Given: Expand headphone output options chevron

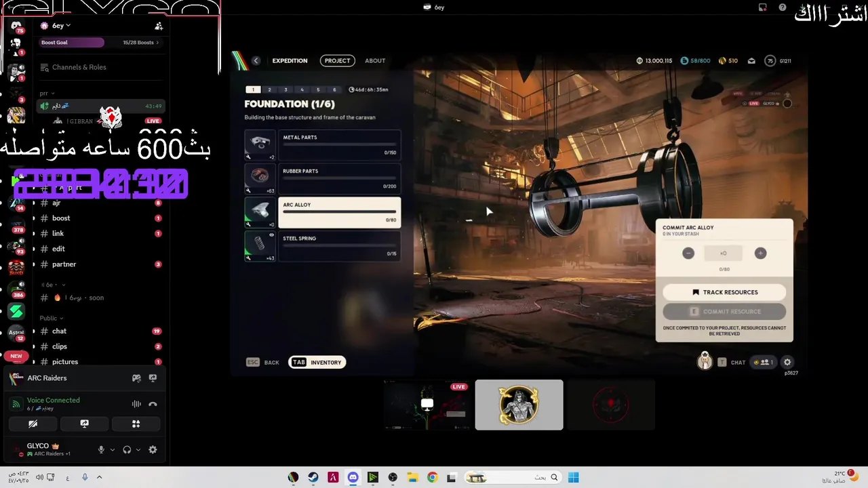Looking at the screenshot, I should 138,449.
